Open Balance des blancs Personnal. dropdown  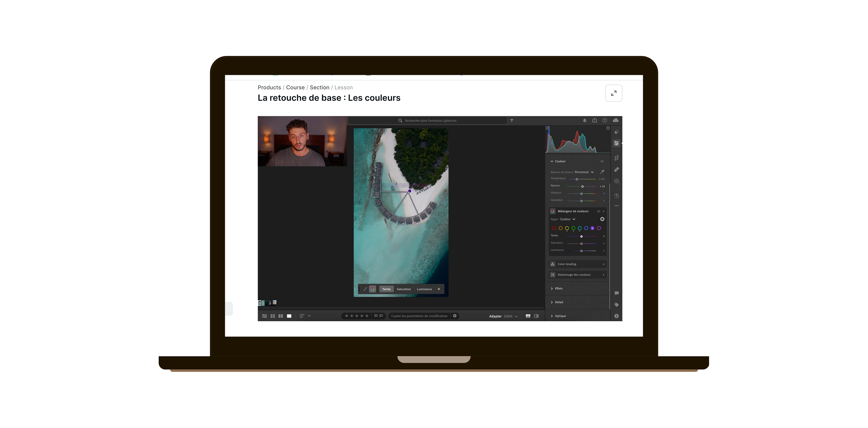coord(584,172)
